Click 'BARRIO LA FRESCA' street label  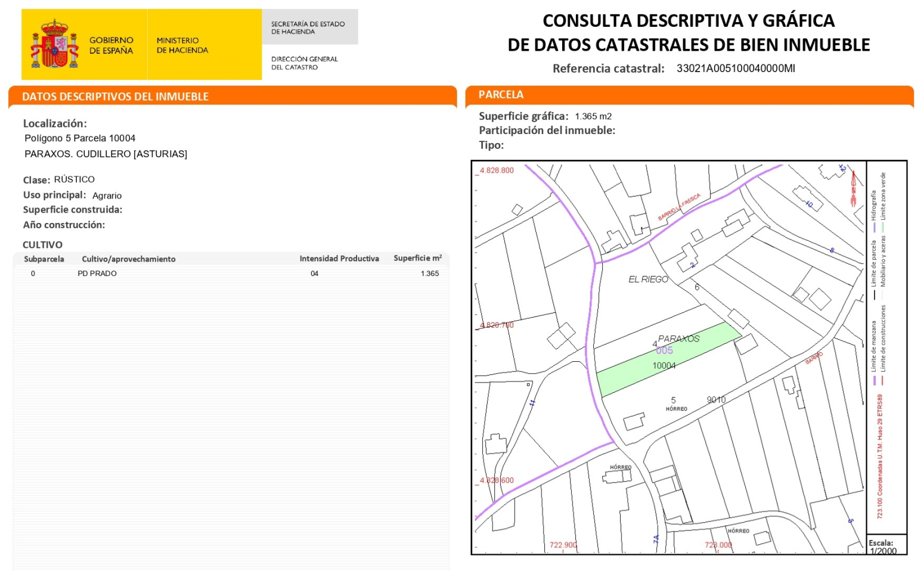pos(679,207)
